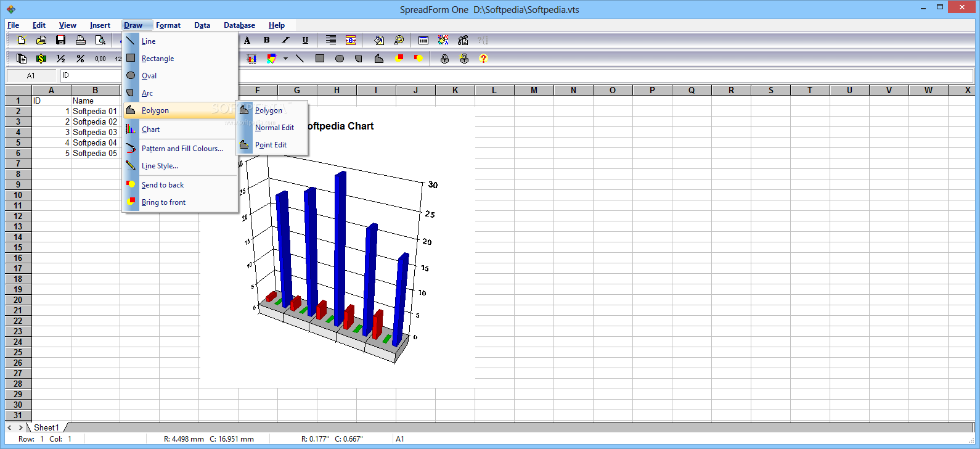
Task: Click the right-align text icon
Action: click(331, 40)
